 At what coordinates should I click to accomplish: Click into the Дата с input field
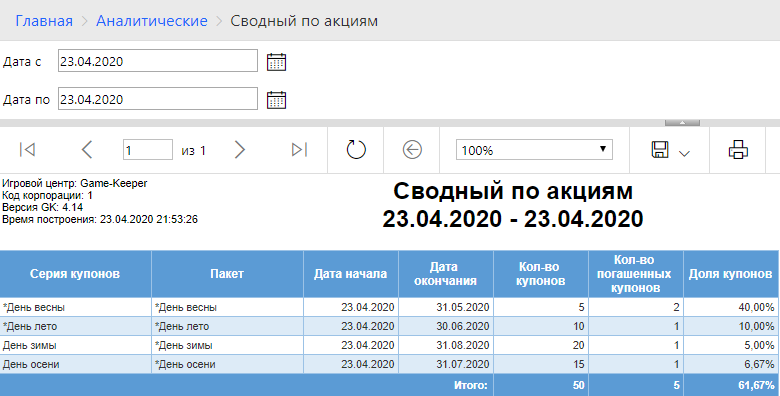(158, 61)
